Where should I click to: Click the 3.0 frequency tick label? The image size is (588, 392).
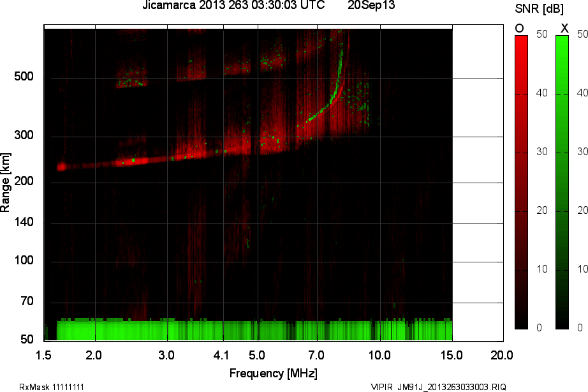166,355
